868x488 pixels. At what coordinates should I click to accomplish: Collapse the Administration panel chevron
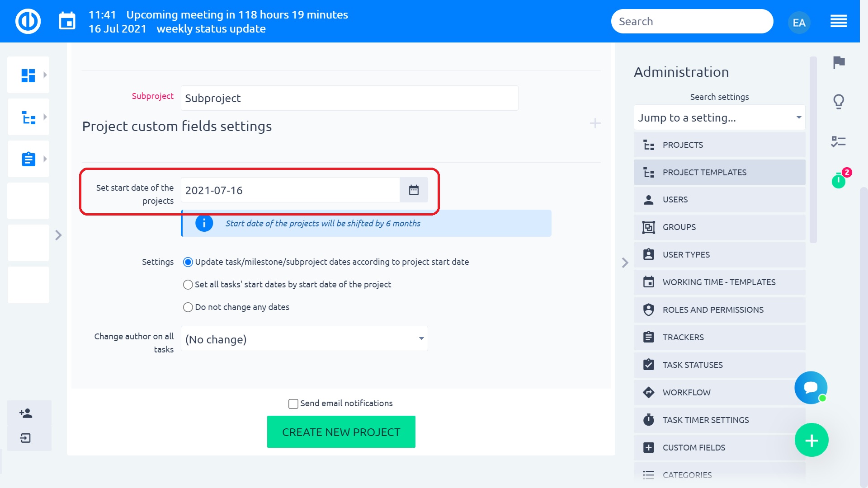[x=625, y=263]
